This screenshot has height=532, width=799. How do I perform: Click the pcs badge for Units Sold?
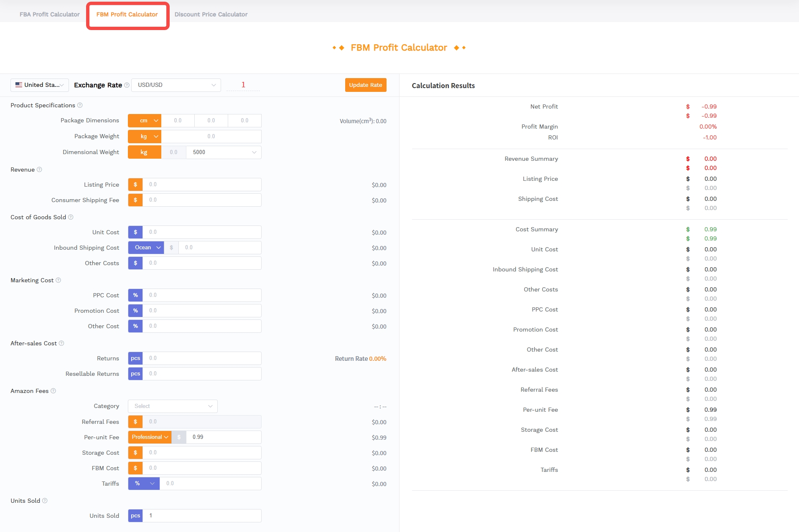[135, 516]
